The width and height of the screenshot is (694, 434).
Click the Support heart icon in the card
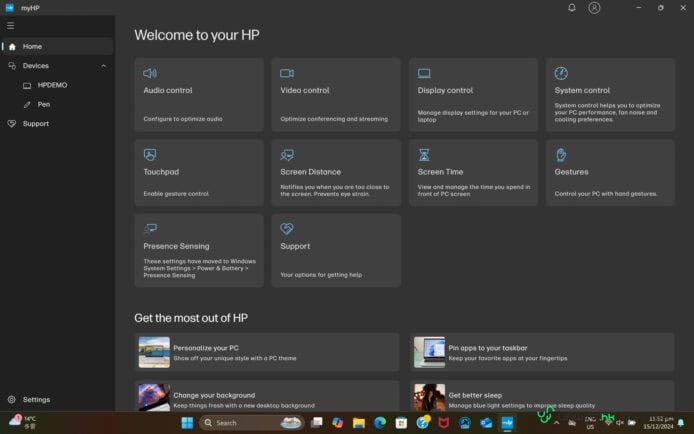287,229
